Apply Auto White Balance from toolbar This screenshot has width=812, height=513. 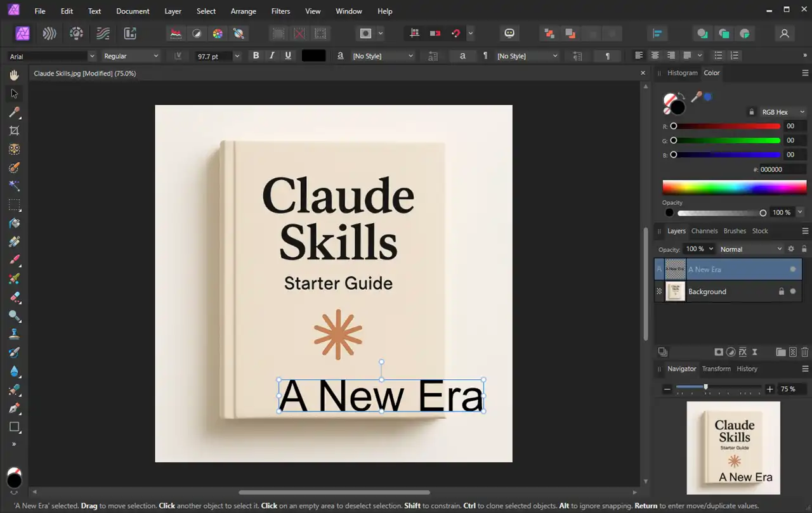[x=239, y=34]
